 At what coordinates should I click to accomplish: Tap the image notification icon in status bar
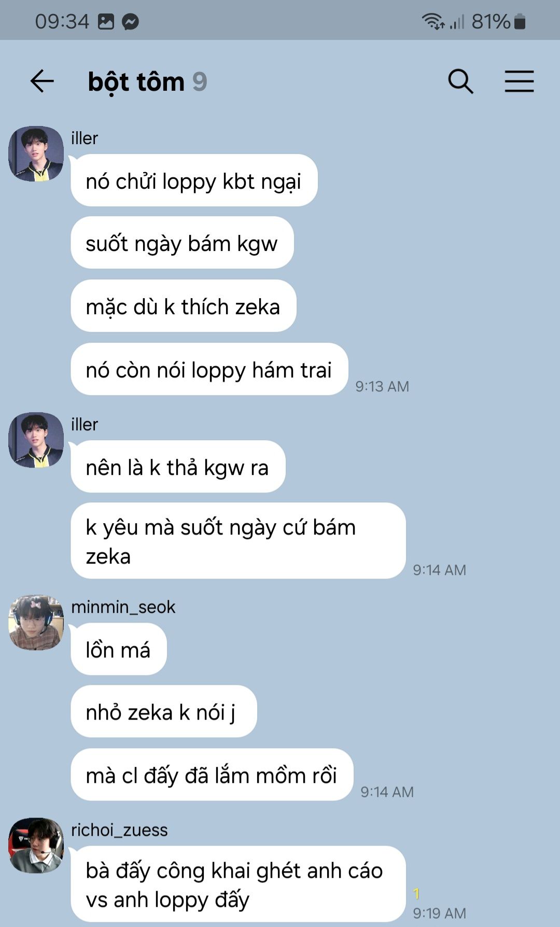(x=106, y=22)
